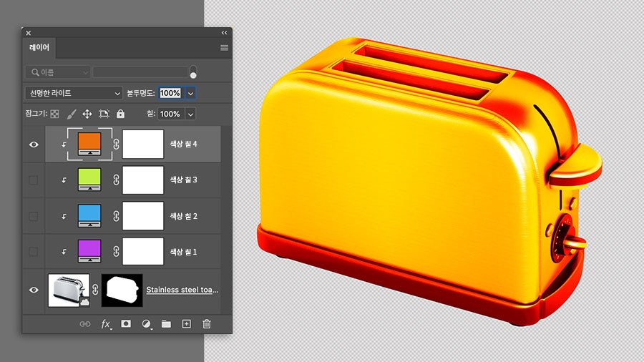Select the layer mask of 색상 칠 2
The width and height of the screenshot is (644, 362).
[x=143, y=216]
